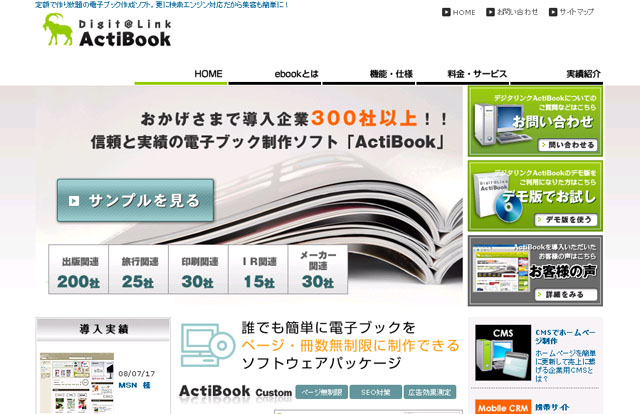Click the orange ページ・冊数無制限に制作できる text
The height and width of the screenshot is (414, 640).
click(351, 345)
